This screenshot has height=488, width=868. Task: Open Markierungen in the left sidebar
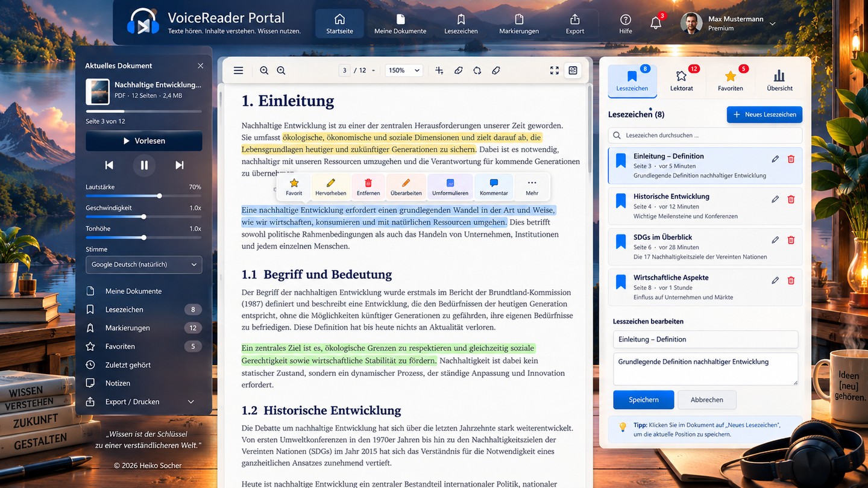click(144, 328)
